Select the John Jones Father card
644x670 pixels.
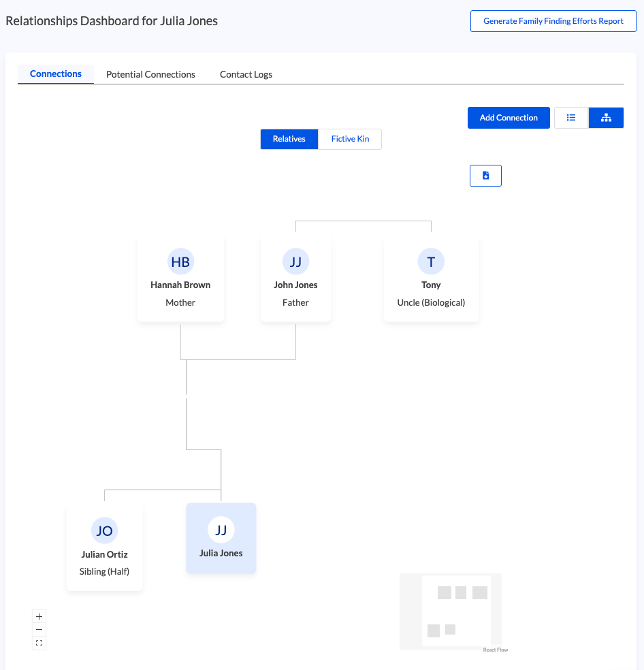pos(295,286)
